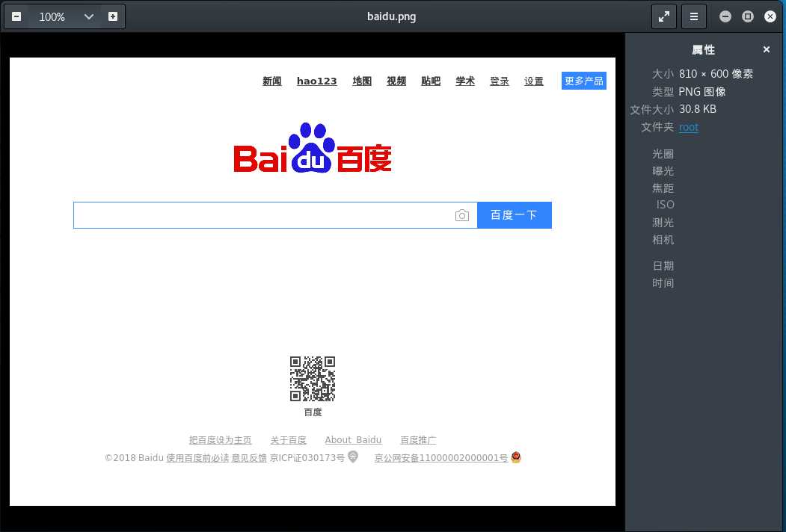Click the shield icon after ICP number

pos(353,457)
